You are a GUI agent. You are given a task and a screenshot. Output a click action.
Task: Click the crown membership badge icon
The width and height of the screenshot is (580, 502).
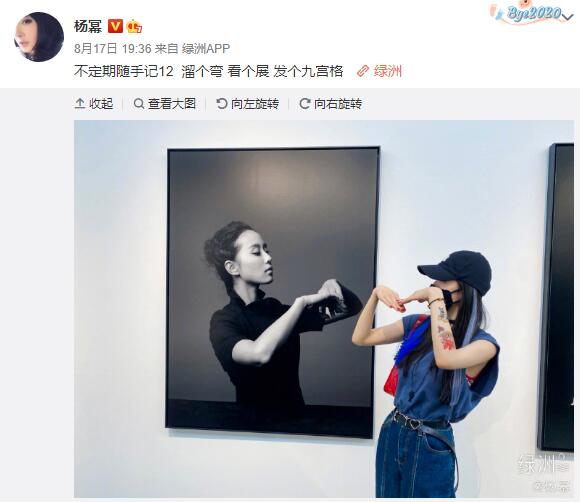pos(134,26)
